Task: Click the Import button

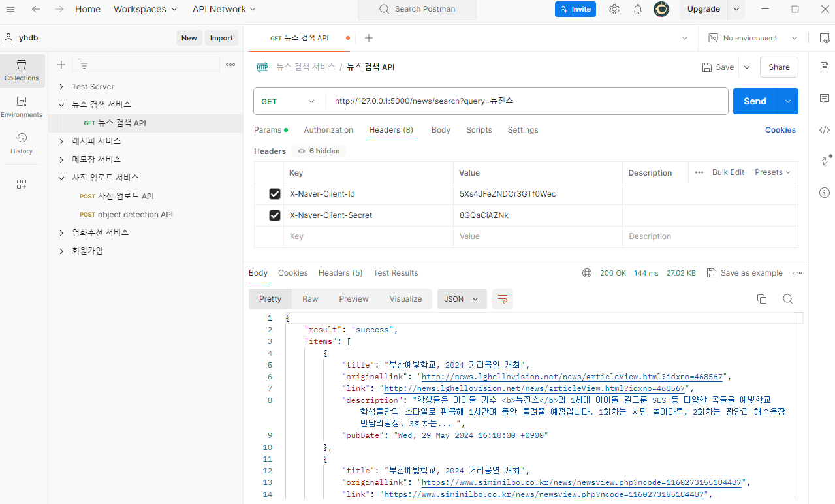Action: click(221, 38)
